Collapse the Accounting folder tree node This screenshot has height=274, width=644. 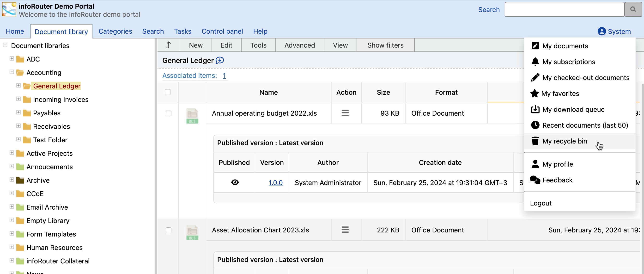12,72
